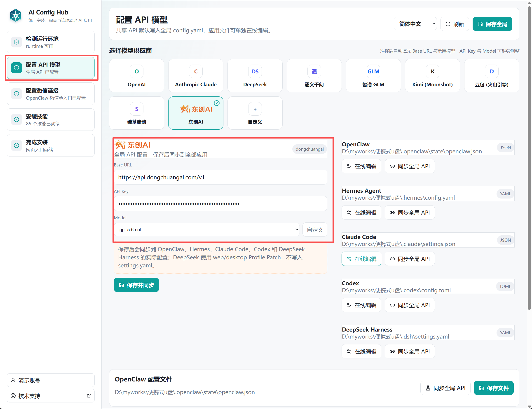Click the check icon beside 配置微信连接
The image size is (532, 409).
pyautogui.click(x=16, y=94)
